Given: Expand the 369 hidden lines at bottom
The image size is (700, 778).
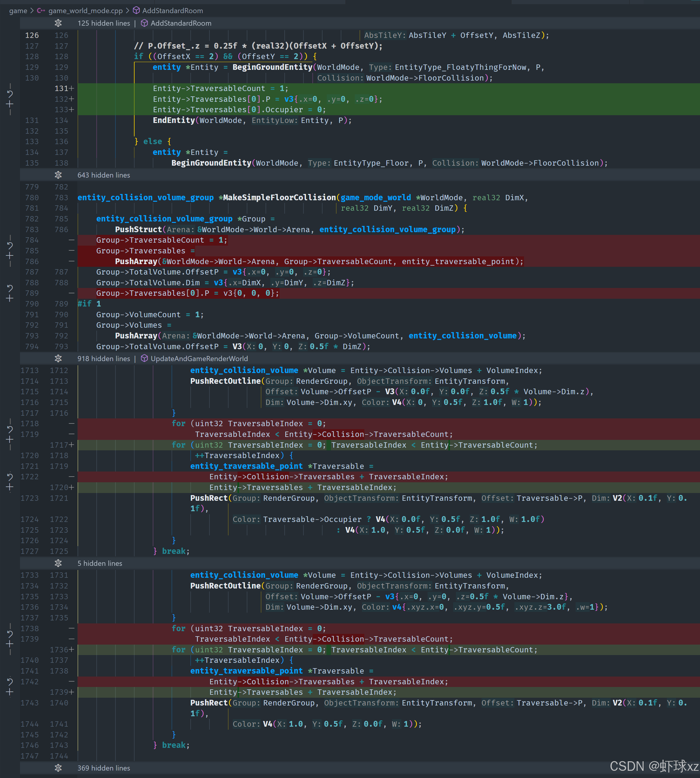Looking at the screenshot, I should coord(58,768).
